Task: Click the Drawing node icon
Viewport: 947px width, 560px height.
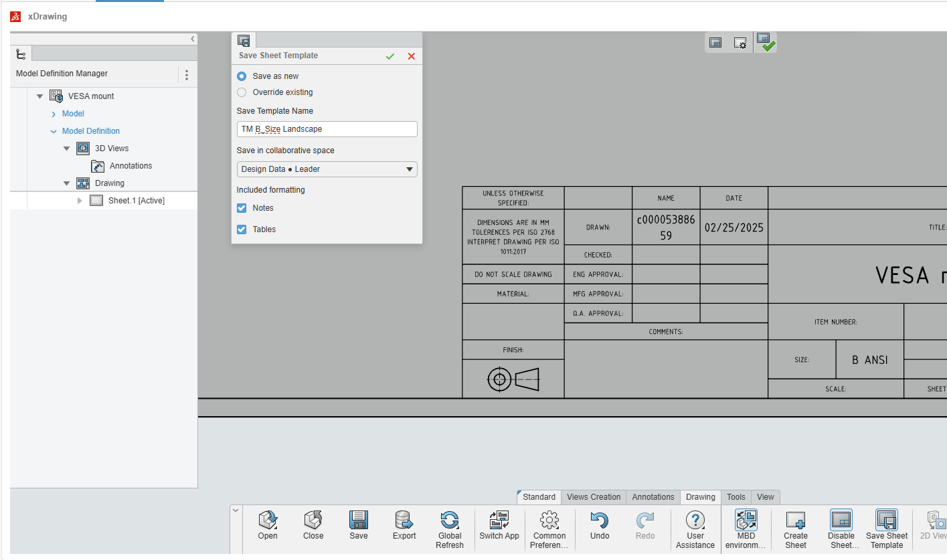Action: coord(83,183)
